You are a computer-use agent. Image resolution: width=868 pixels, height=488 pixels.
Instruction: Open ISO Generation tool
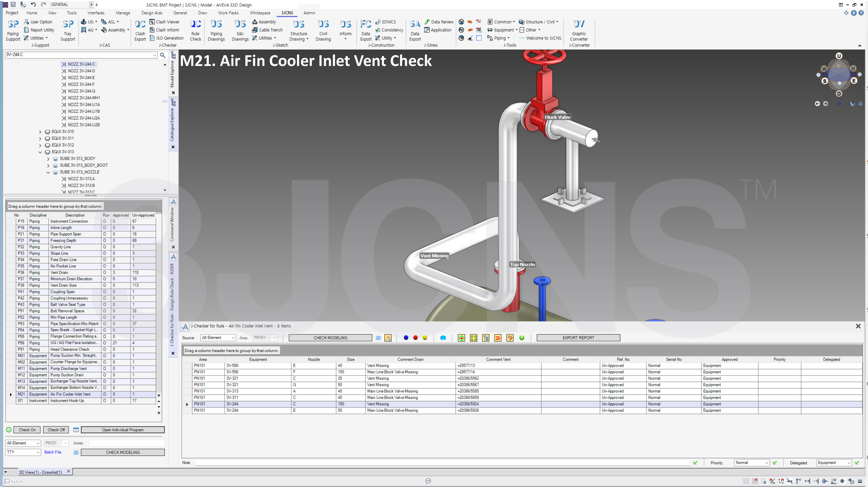pyautogui.click(x=166, y=38)
